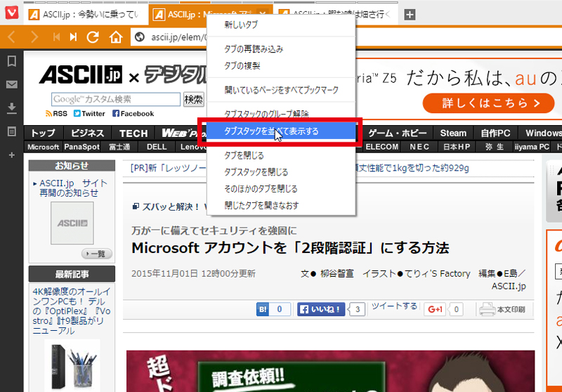
Task: Add a web panel with plus icon
Action: click(12, 155)
